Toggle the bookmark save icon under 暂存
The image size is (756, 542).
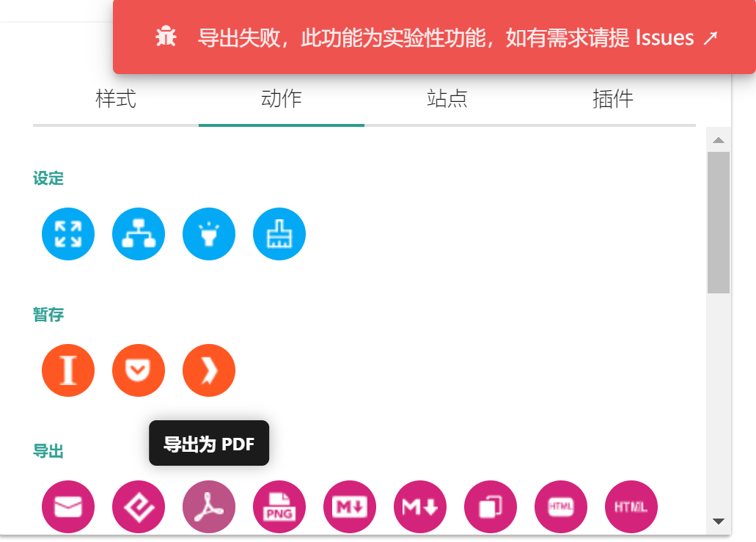(x=209, y=370)
